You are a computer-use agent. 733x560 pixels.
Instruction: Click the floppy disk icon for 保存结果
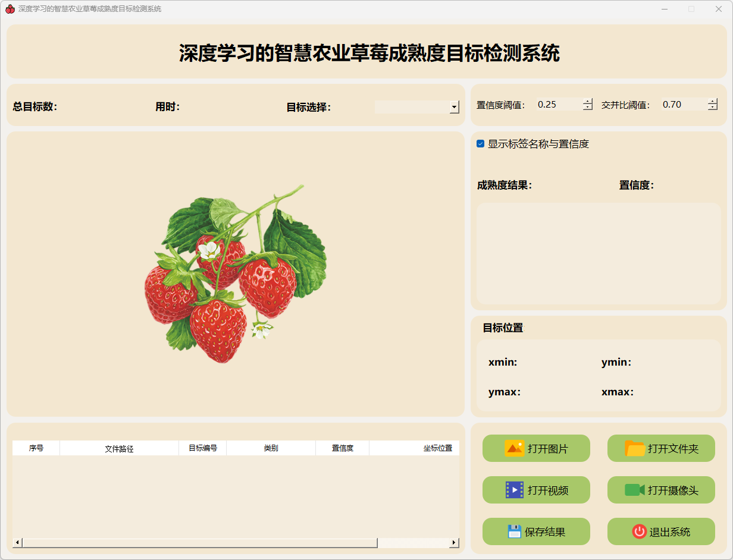click(x=515, y=531)
